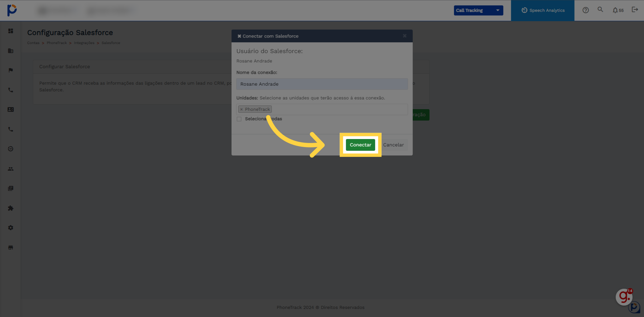Click the partially hidden green configuration button

tap(421, 115)
